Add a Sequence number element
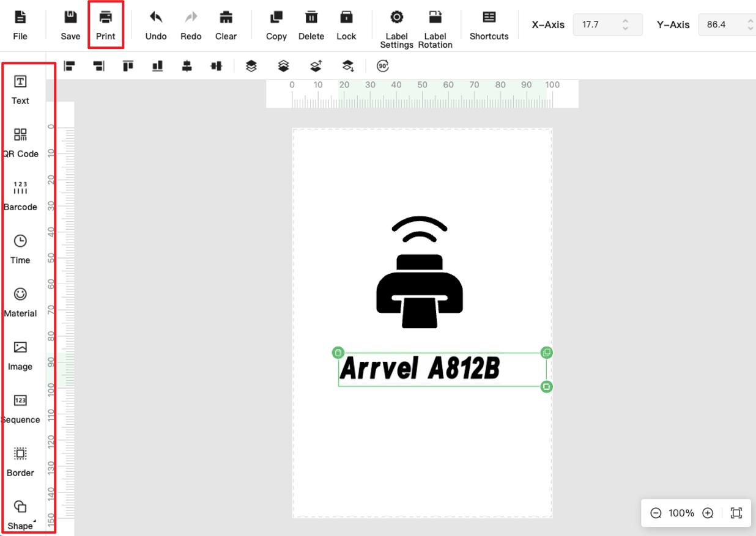 pyautogui.click(x=20, y=408)
